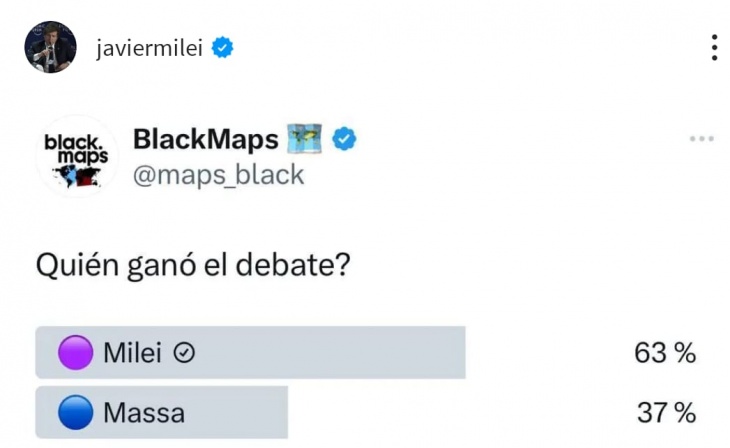Expand the grey horizontal ellipsis tweet menu
This screenshot has height=448, width=730.
[702, 139]
